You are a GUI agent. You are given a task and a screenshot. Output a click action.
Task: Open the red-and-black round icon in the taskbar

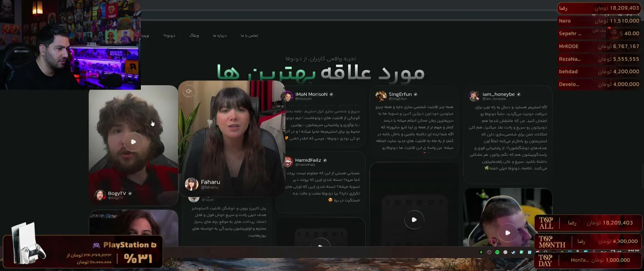[x=489, y=252]
